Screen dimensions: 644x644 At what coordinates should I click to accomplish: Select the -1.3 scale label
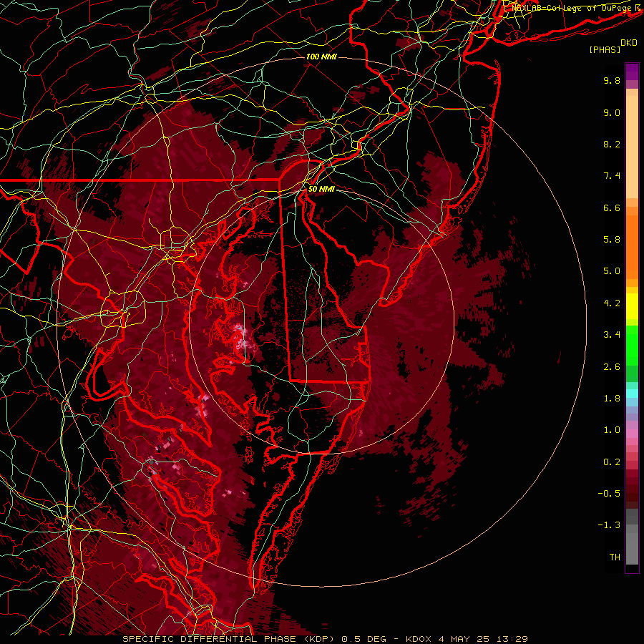tap(609, 525)
